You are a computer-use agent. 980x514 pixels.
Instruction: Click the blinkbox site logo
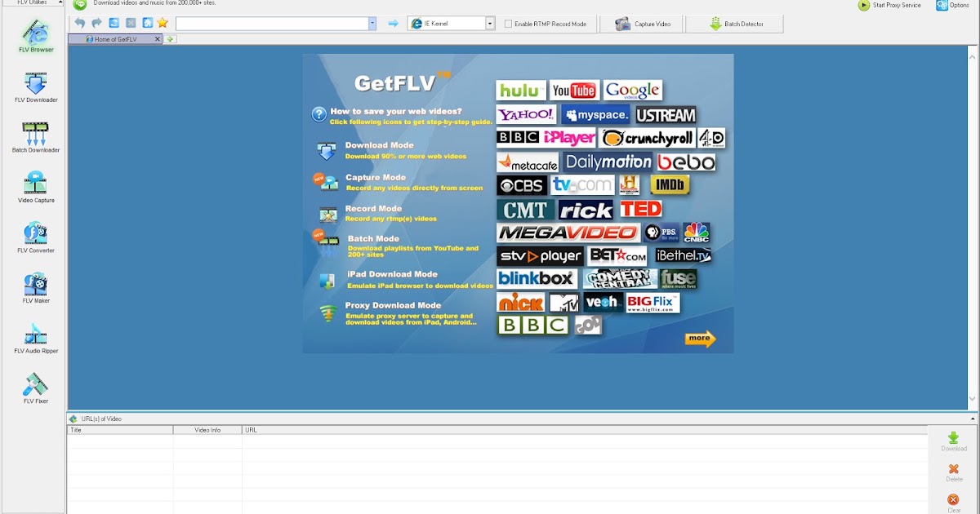tap(537, 279)
